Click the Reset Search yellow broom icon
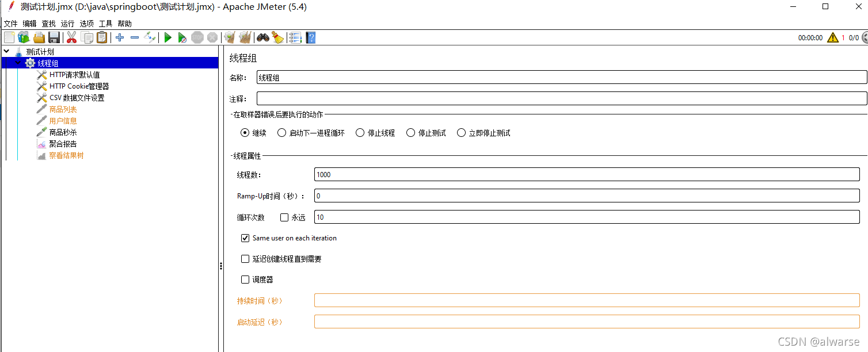The width and height of the screenshot is (868, 352). pos(278,38)
